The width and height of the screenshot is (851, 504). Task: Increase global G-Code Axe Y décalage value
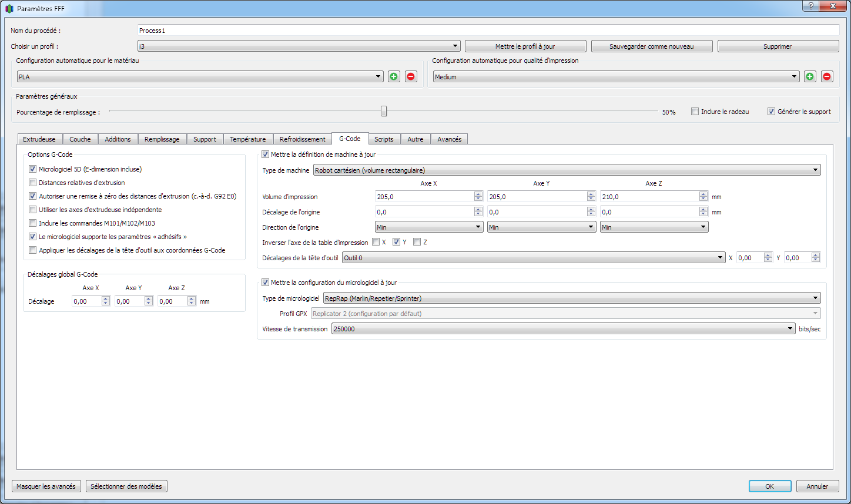[149, 298]
